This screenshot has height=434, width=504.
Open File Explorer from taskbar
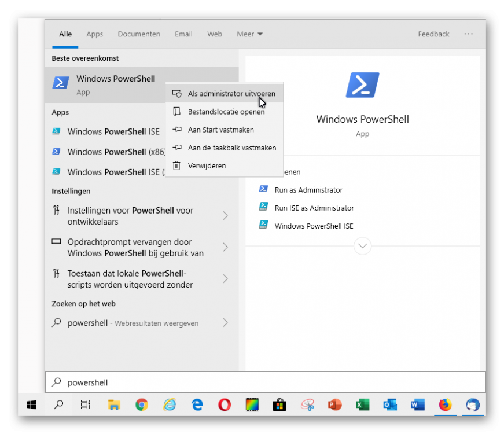click(114, 404)
